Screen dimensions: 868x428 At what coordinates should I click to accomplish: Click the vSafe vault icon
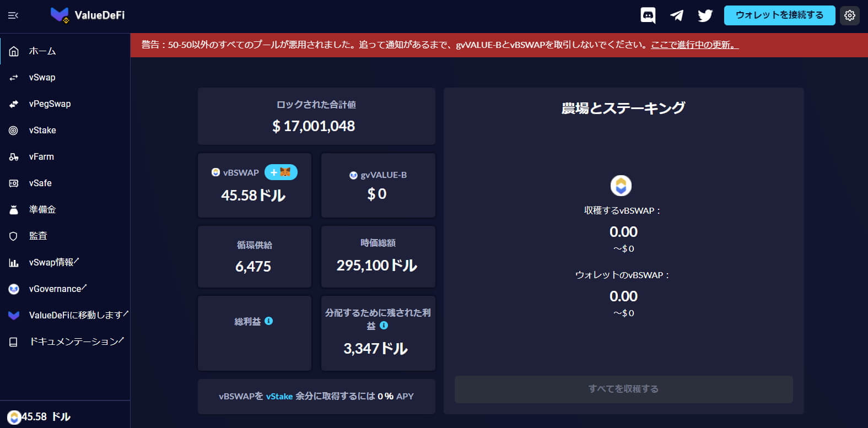(14, 183)
